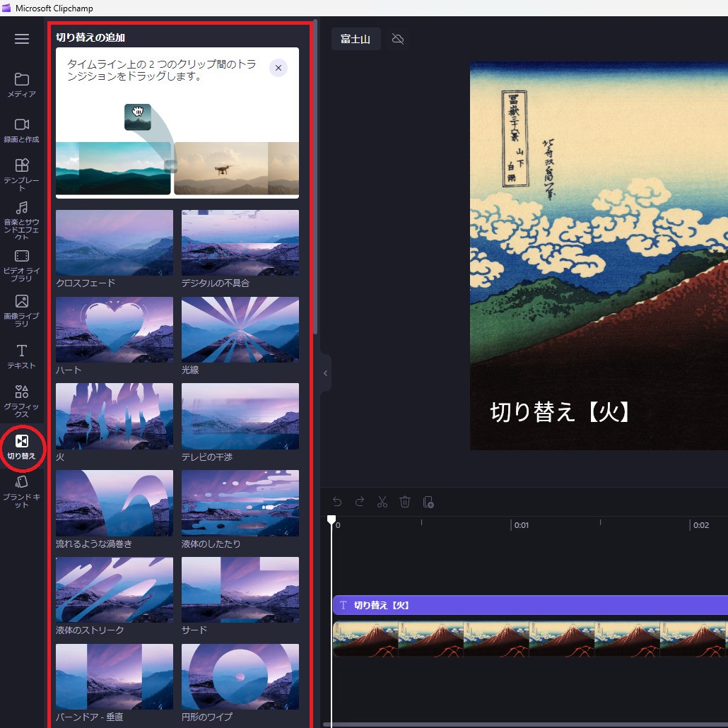Edit the project title 富士山
Screen dimensions: 728x728
pyautogui.click(x=356, y=39)
